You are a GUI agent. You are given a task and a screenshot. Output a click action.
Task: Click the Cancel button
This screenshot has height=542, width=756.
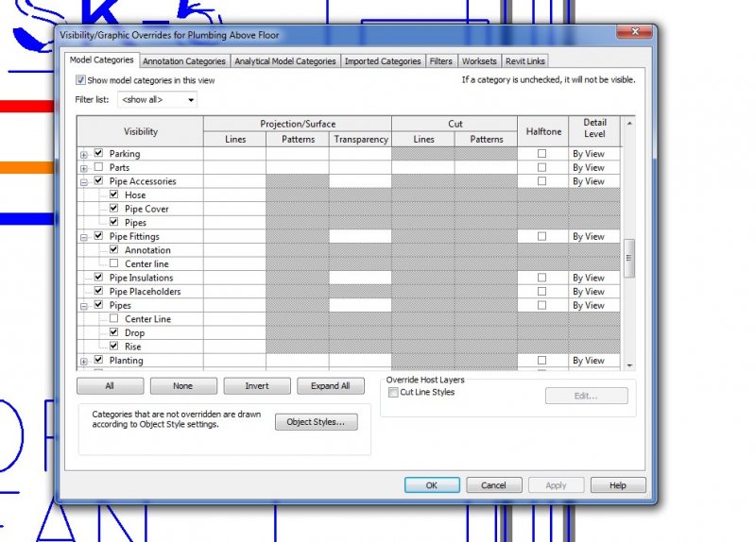493,485
